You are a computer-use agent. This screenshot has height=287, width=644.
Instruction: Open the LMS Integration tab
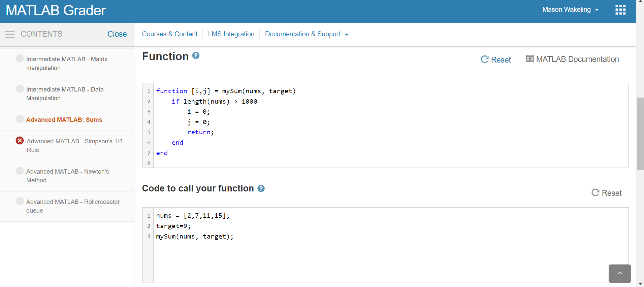click(x=231, y=34)
